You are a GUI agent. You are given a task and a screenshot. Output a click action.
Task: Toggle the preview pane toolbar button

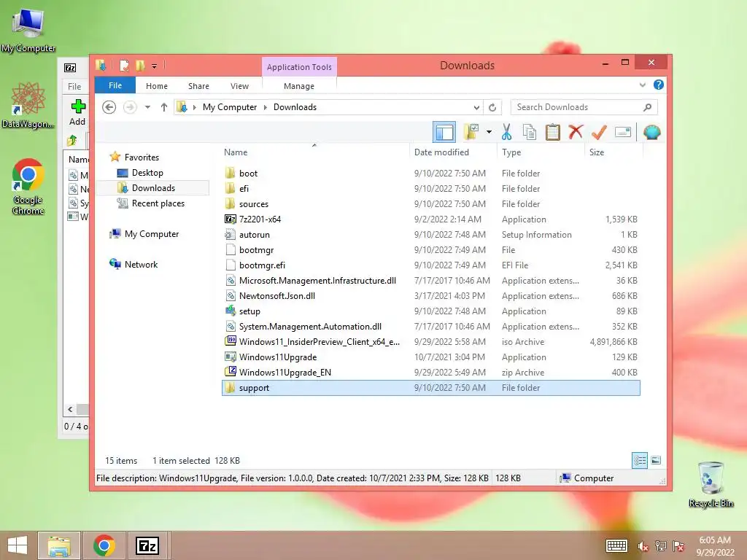[x=444, y=132]
